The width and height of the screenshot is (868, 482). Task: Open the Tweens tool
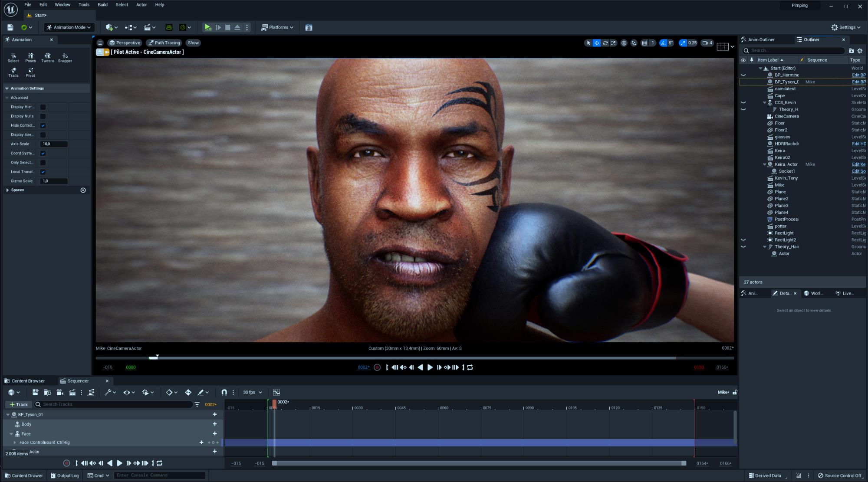pos(48,58)
